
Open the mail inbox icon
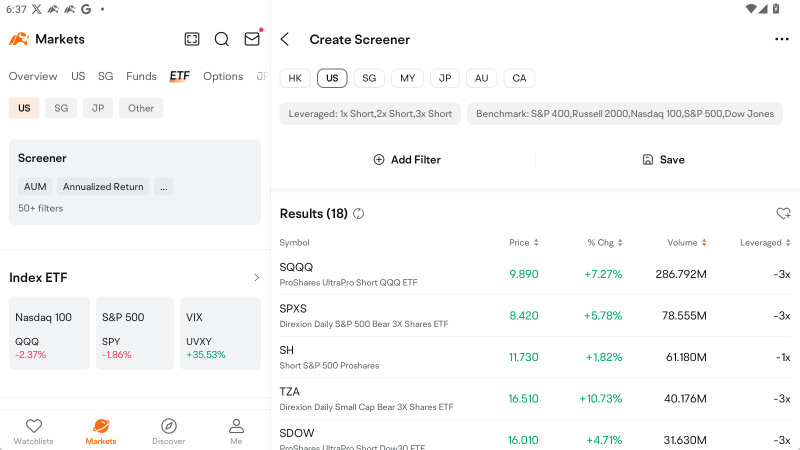[252, 39]
